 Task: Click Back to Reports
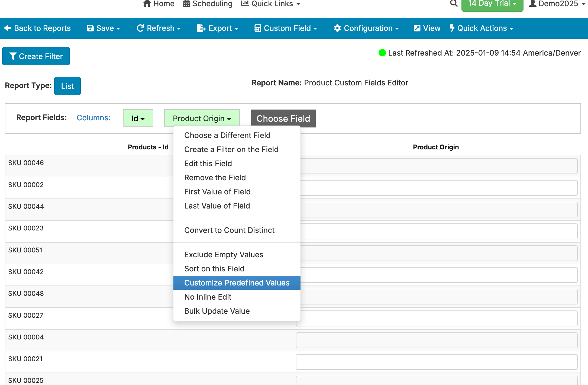click(38, 28)
